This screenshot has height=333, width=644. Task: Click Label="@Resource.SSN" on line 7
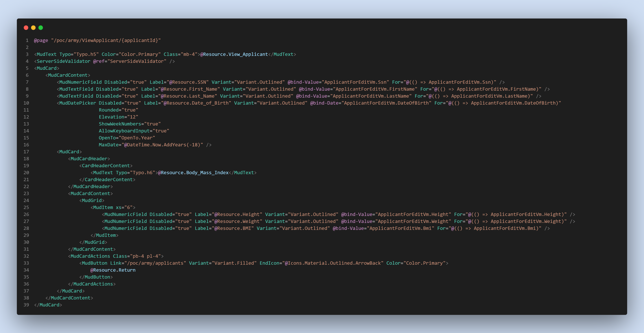(179, 82)
